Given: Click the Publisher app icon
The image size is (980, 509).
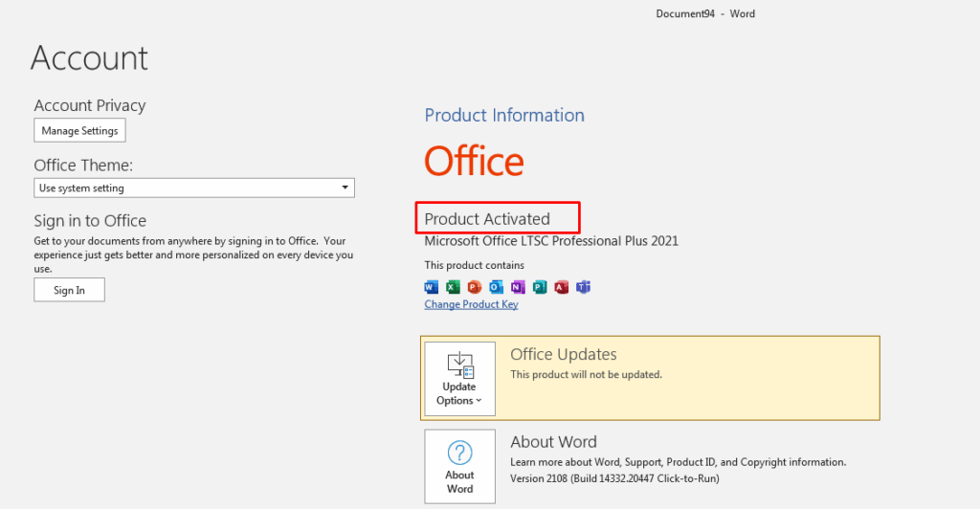Looking at the screenshot, I should tap(540, 287).
